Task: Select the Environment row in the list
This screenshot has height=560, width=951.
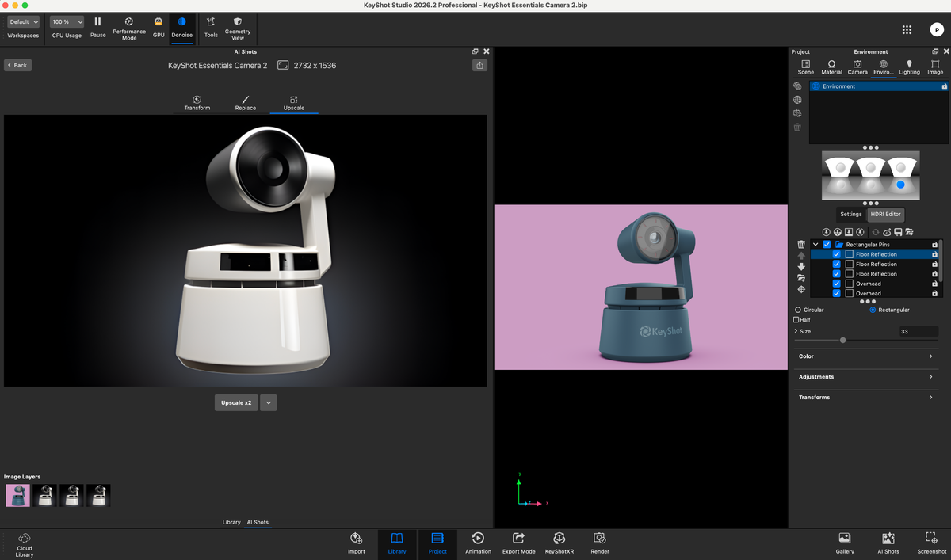Action: click(x=878, y=86)
